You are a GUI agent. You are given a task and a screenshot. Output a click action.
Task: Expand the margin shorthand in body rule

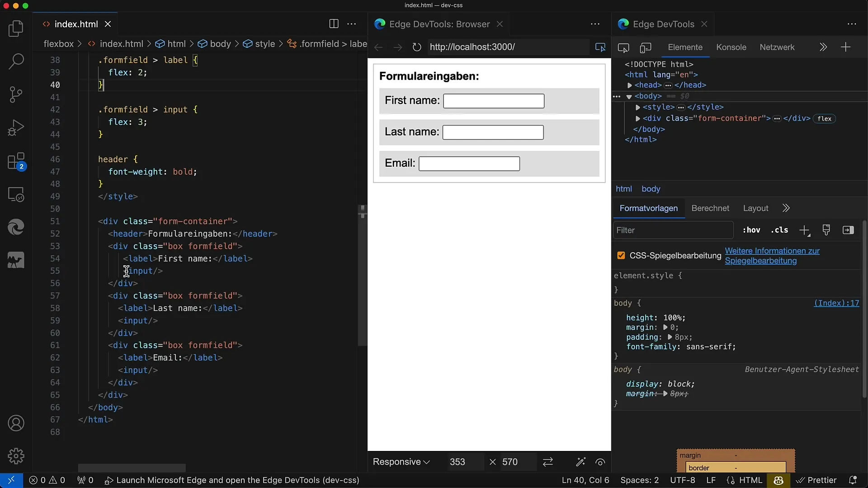665,328
